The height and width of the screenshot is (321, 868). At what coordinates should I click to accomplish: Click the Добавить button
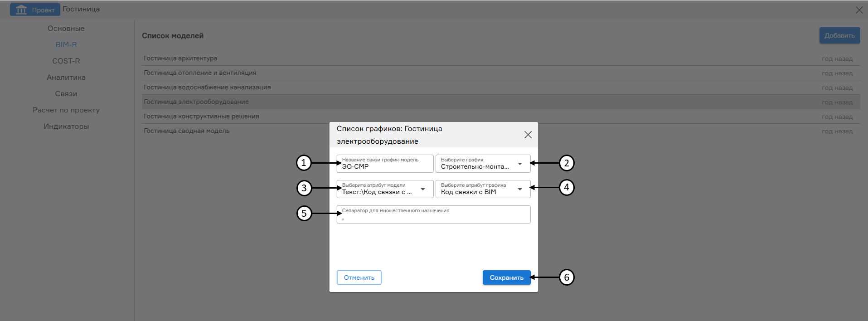coord(839,35)
